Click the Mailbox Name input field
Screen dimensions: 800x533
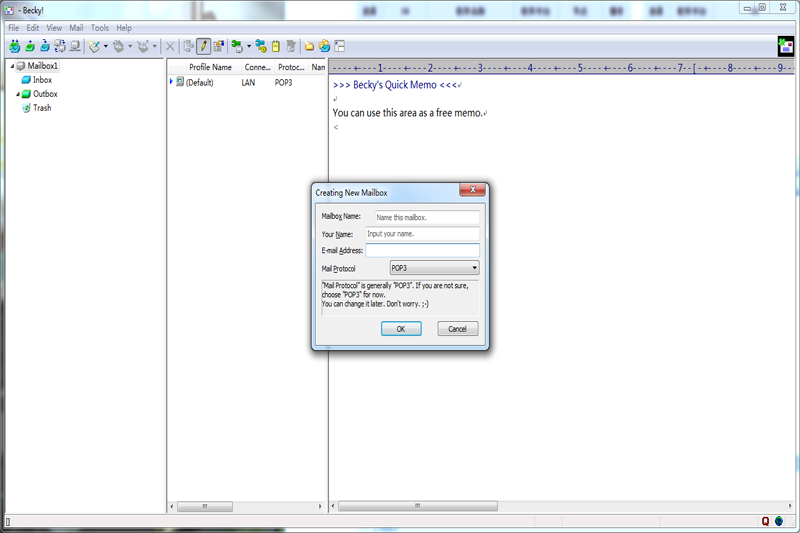[x=426, y=216]
